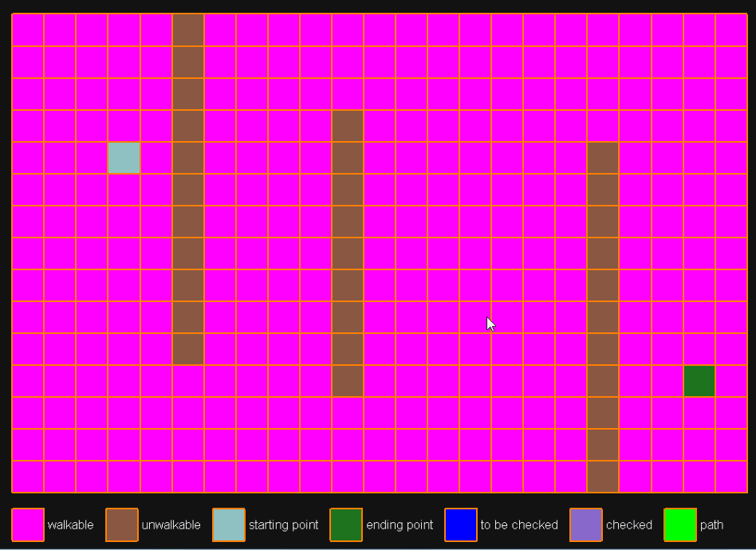Click topmost brown cell of the leftmost wall
The image size is (756, 550).
(x=188, y=29)
